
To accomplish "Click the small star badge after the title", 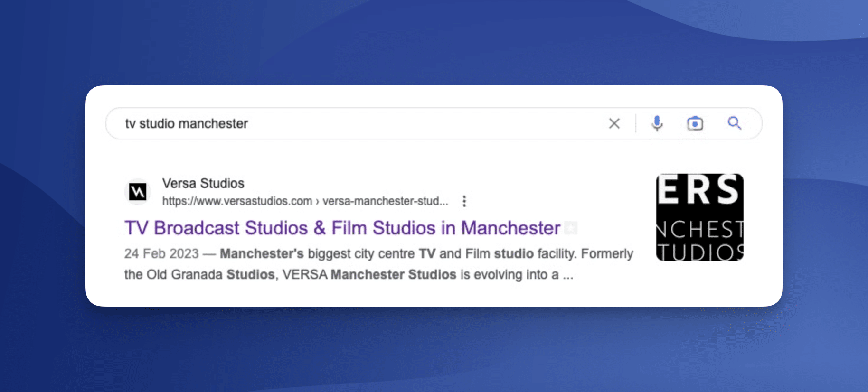I will [x=571, y=228].
